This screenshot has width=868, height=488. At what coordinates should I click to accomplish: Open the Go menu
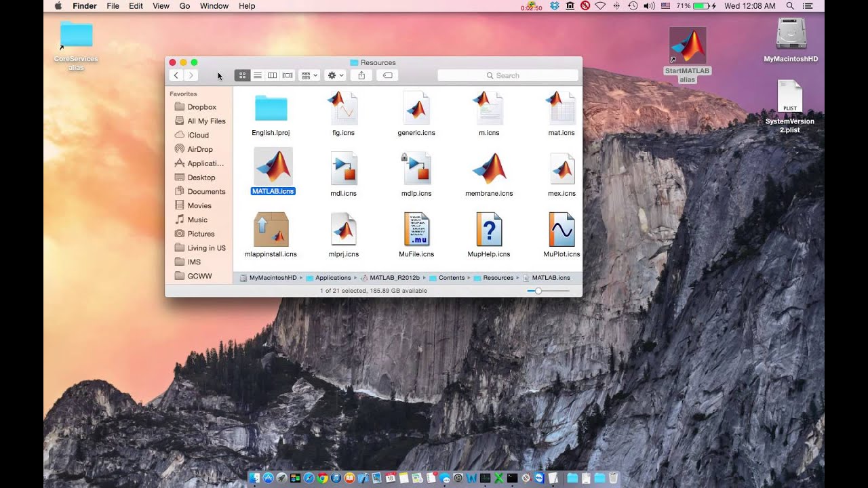184,6
